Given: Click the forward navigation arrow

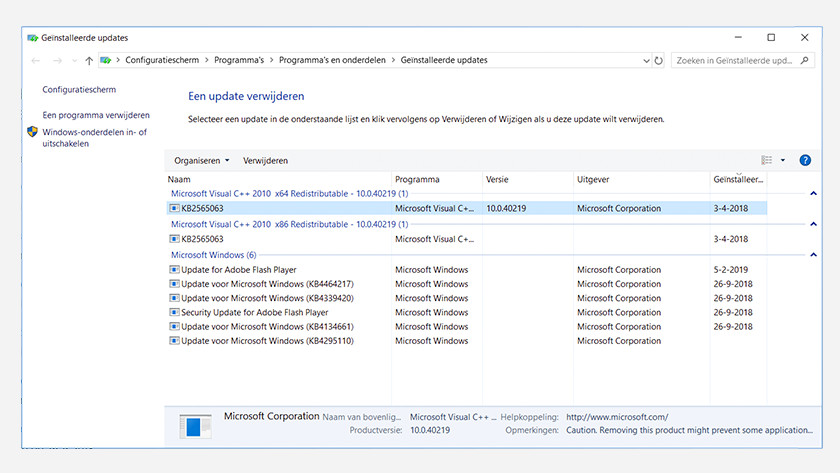Looking at the screenshot, I should [x=57, y=61].
